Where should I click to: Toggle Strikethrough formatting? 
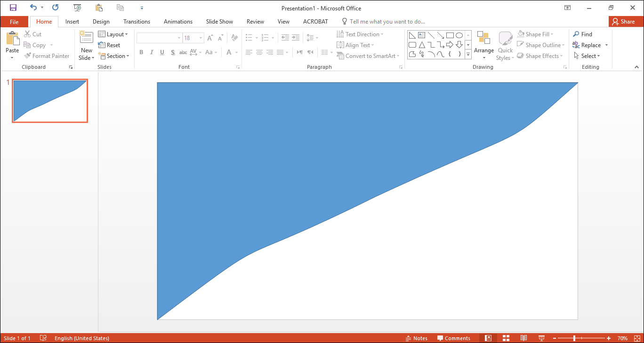click(x=183, y=52)
